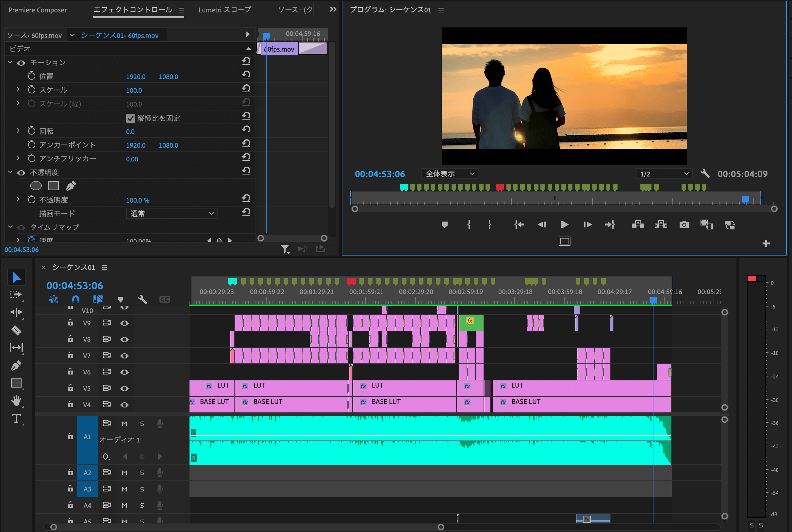Open the 描画モード 通常 dropdown

coord(172,213)
